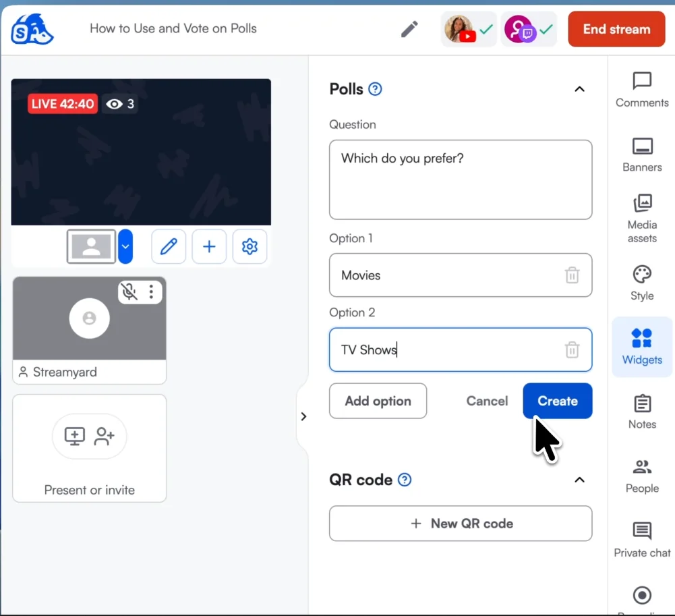Image resolution: width=675 pixels, height=616 pixels.
Task: Delete Option 2 with trash icon
Action: [572, 349]
